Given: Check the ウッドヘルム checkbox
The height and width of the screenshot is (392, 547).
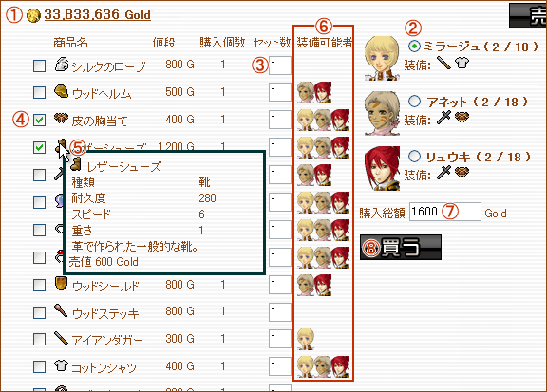Looking at the screenshot, I should pyautogui.click(x=39, y=93).
